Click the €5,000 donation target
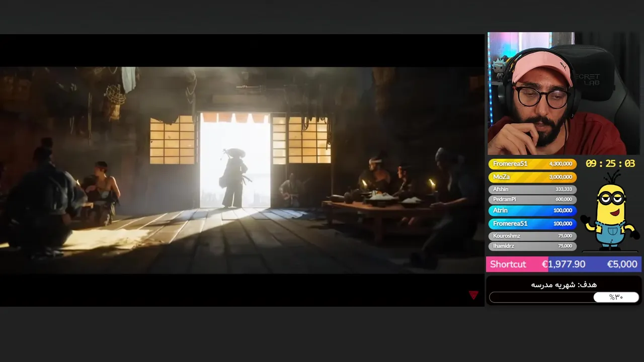The height and width of the screenshot is (362, 644). coord(622,264)
